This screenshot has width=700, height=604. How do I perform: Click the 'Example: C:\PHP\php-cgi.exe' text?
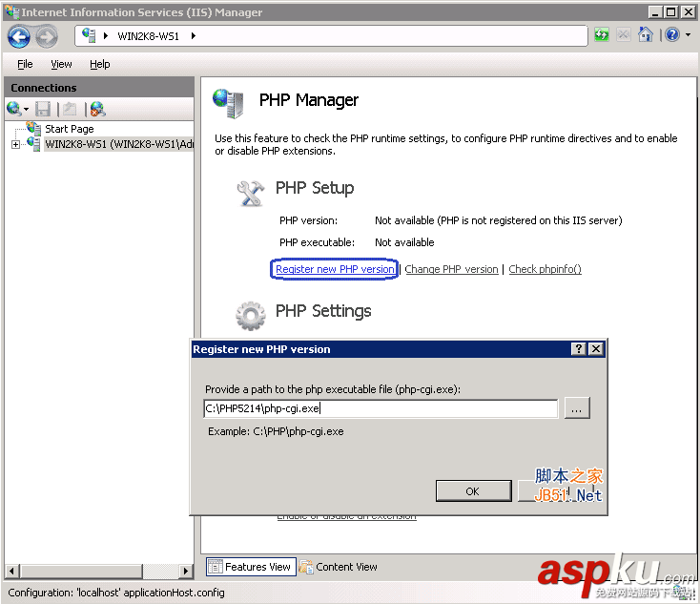pyautogui.click(x=276, y=431)
